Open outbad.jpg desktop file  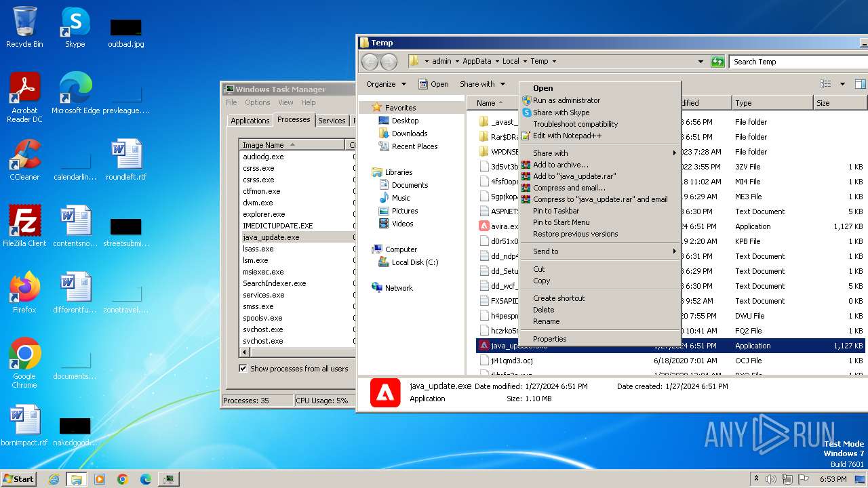click(x=126, y=32)
